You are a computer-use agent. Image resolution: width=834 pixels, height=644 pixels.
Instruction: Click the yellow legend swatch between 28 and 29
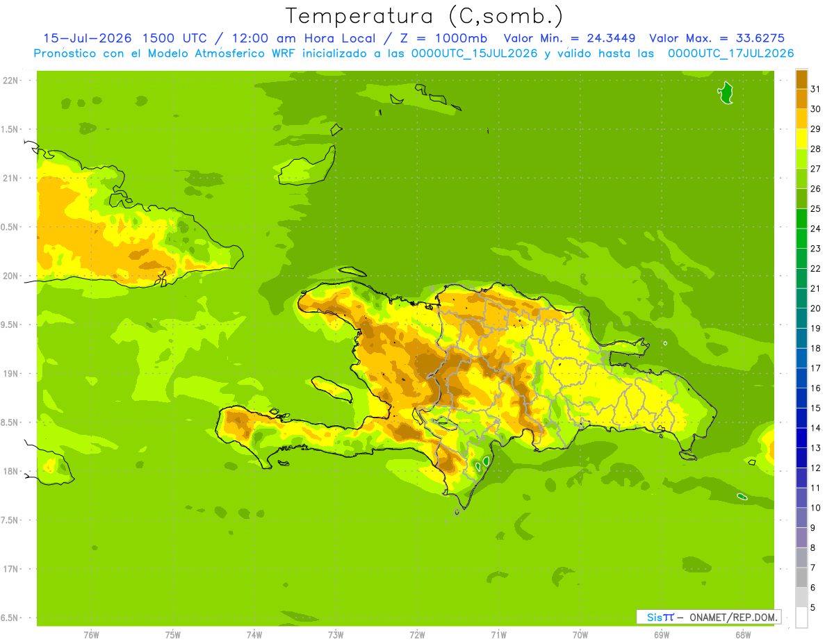pyautogui.click(x=801, y=139)
